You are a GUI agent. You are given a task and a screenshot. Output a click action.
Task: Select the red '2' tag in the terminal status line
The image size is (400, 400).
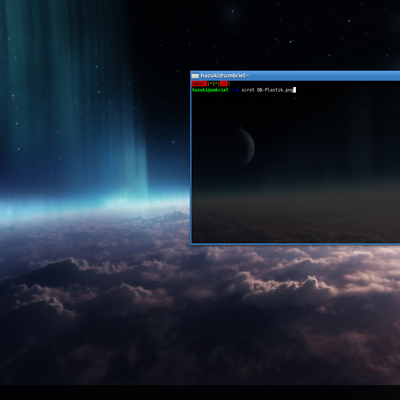coord(224,84)
